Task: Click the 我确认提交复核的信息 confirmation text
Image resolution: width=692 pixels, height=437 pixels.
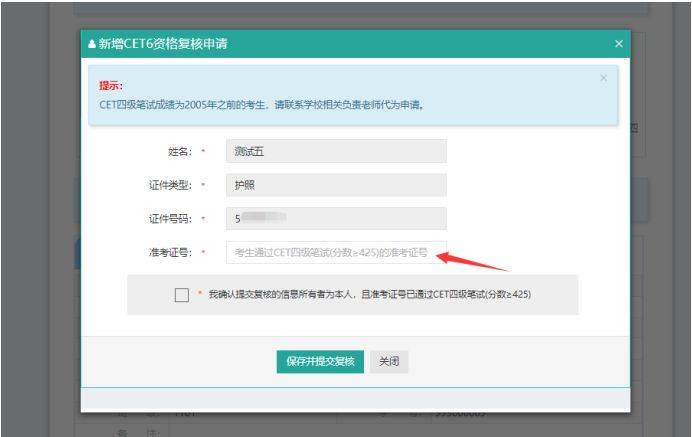Action: (x=370, y=294)
